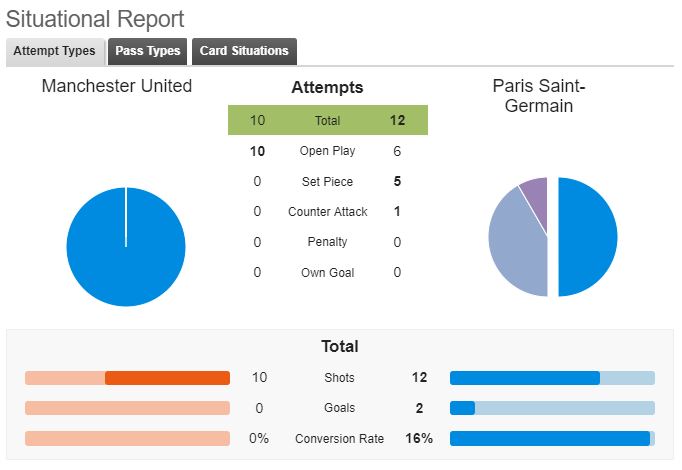Click the blue PSG Shots bar

click(525, 378)
